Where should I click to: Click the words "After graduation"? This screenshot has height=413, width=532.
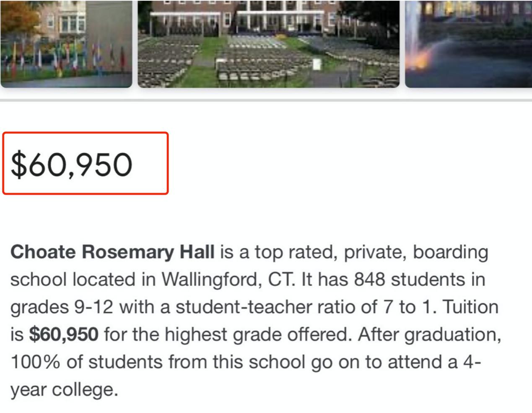tap(429, 335)
